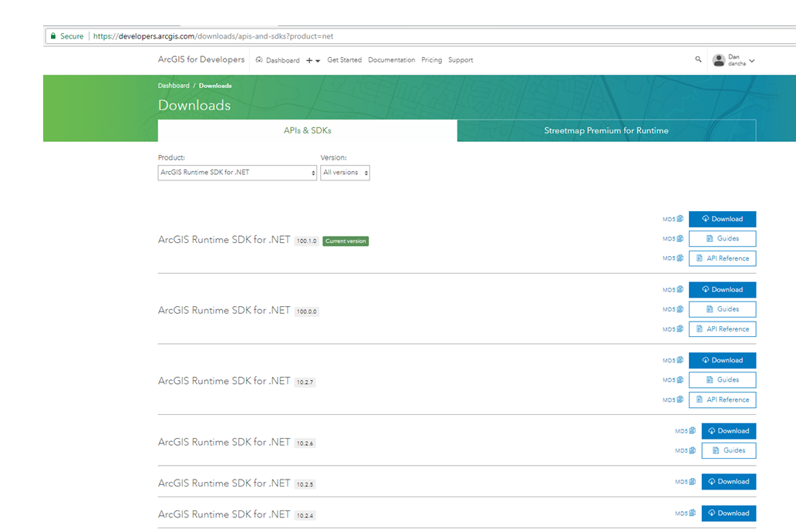Image resolution: width=796 pixels, height=532 pixels.
Task: Copy MD5 for 10.2.6 Guides
Action: (685, 450)
